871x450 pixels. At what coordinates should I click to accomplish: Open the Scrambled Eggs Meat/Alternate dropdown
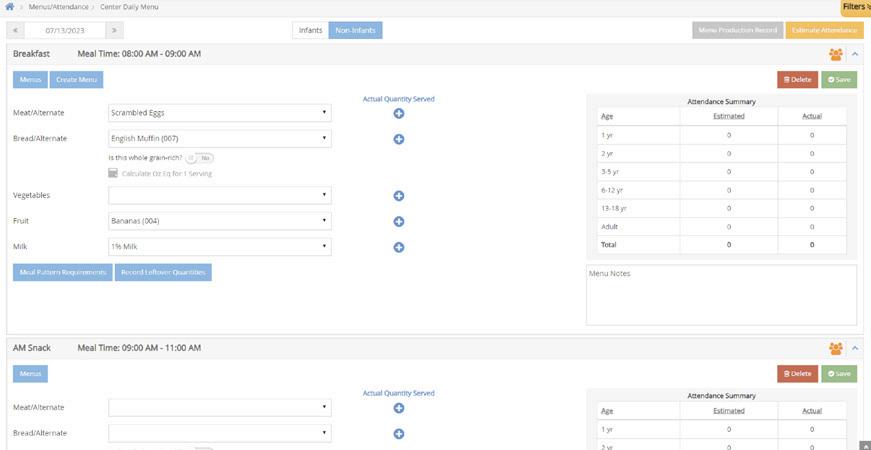[x=220, y=113]
